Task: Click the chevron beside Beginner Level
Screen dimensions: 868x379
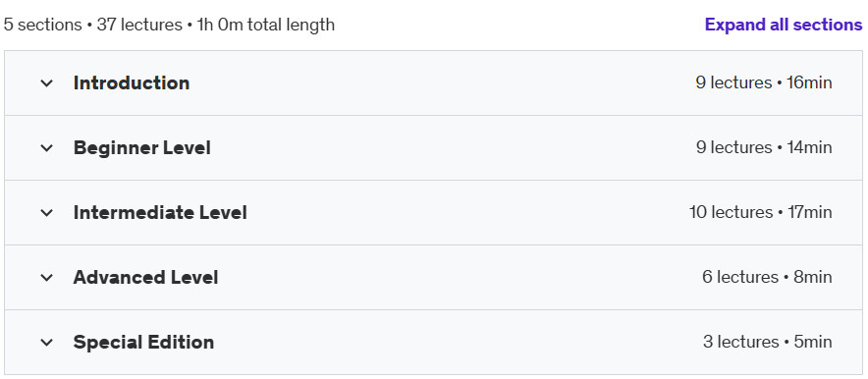Action: tap(46, 147)
